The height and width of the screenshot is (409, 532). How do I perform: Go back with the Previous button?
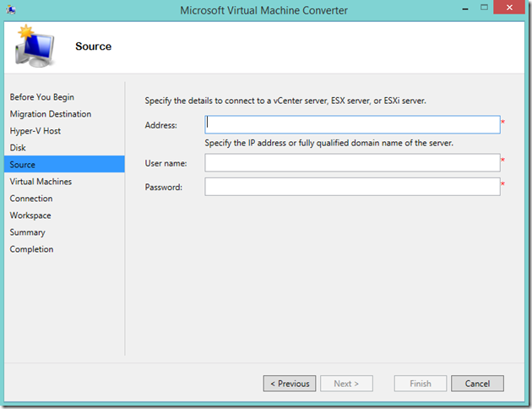(290, 384)
